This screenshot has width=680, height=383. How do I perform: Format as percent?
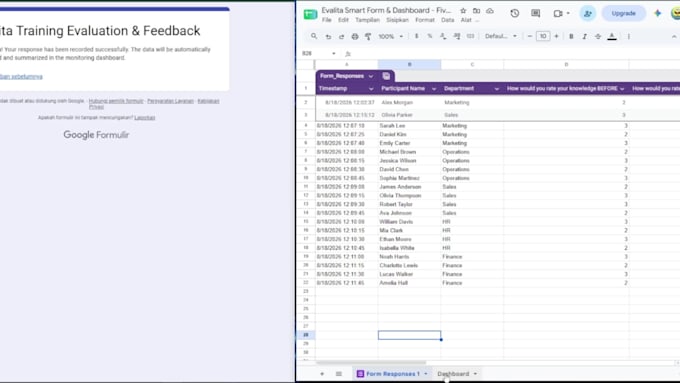point(430,36)
